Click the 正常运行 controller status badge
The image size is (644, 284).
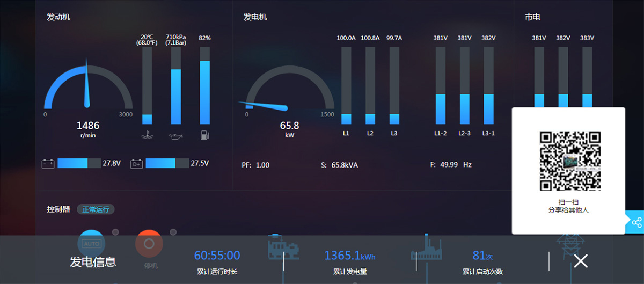point(96,209)
